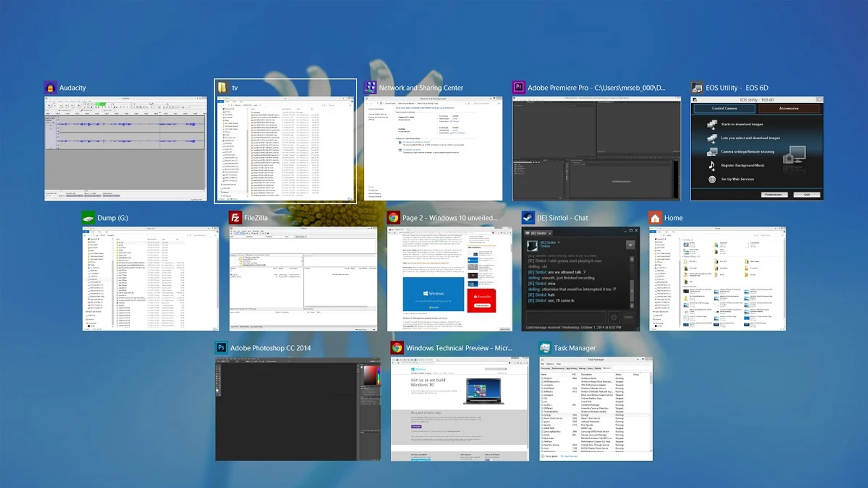Click the music note icon in EOS Utility

tap(712, 165)
